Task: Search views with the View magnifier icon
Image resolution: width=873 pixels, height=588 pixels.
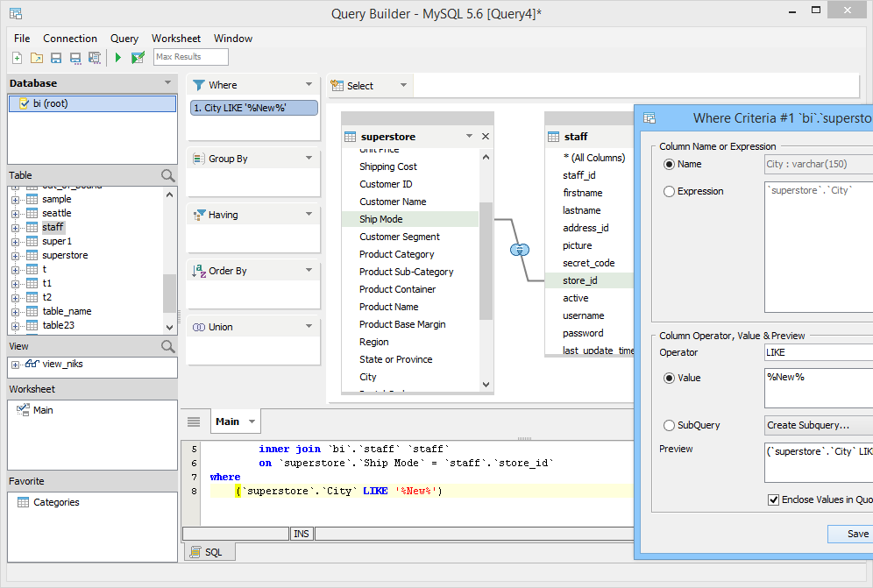Action: point(167,346)
